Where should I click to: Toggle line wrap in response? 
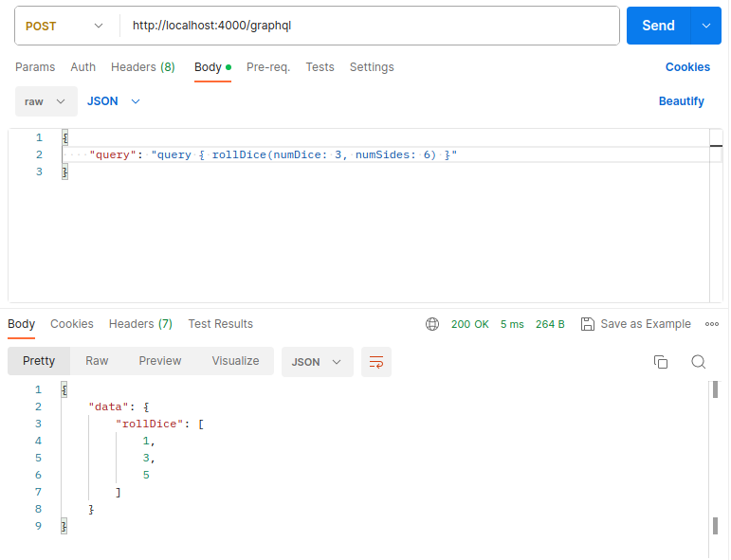pos(376,362)
